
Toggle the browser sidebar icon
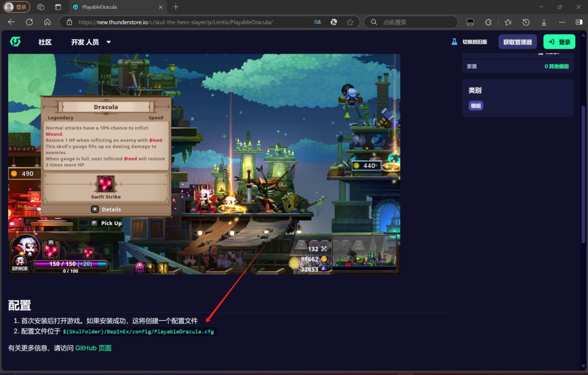pos(579,22)
